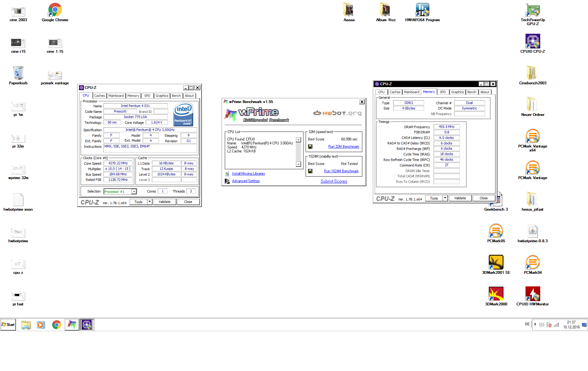Open the About tab in right CPU-Z
The width and height of the screenshot is (588, 371).
point(485,92)
